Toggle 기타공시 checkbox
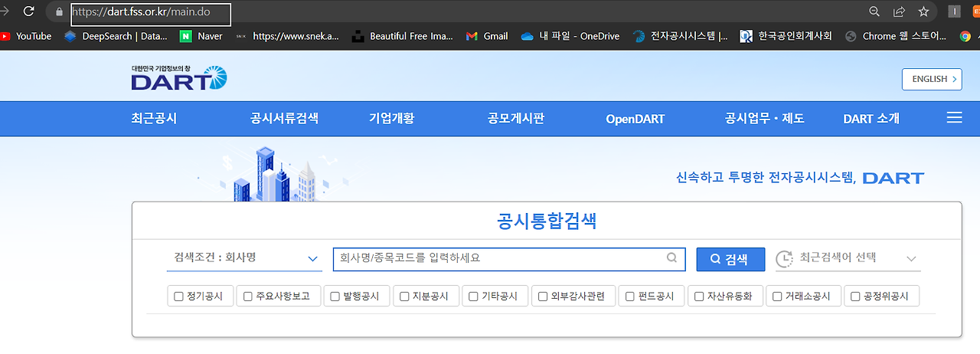Screen dimensions: 980x354 [x=473, y=297]
